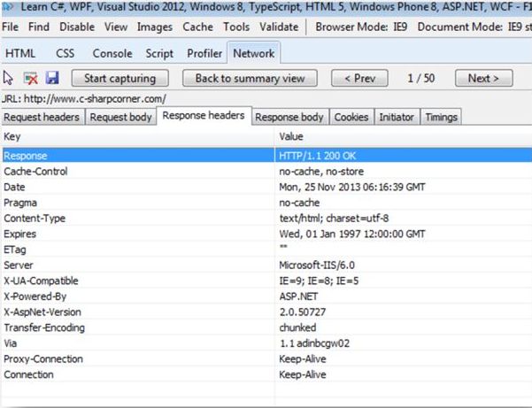Viewport: 532px width, 408px height.
Task: Go to next request with Next
Action: point(484,79)
